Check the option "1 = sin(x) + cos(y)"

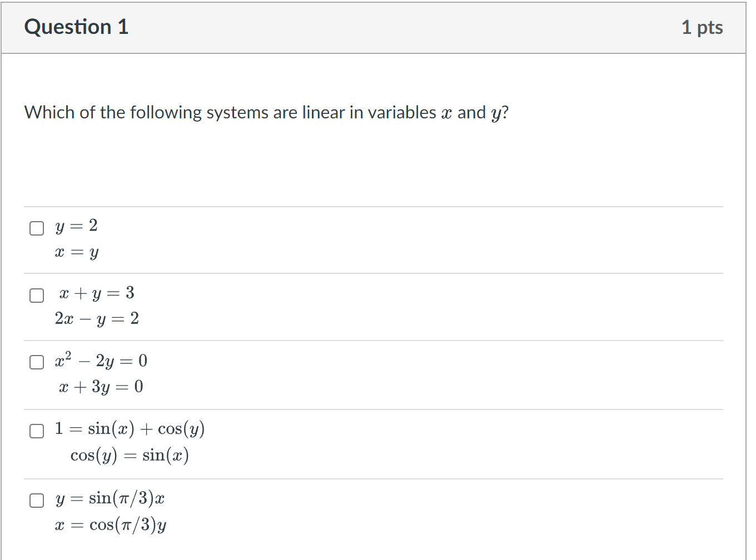(x=36, y=431)
